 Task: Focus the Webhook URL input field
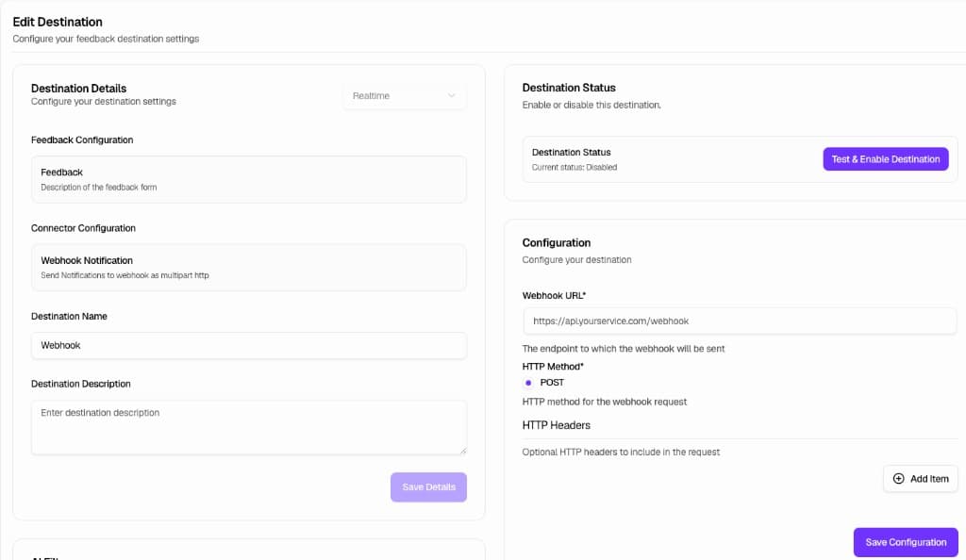740,321
